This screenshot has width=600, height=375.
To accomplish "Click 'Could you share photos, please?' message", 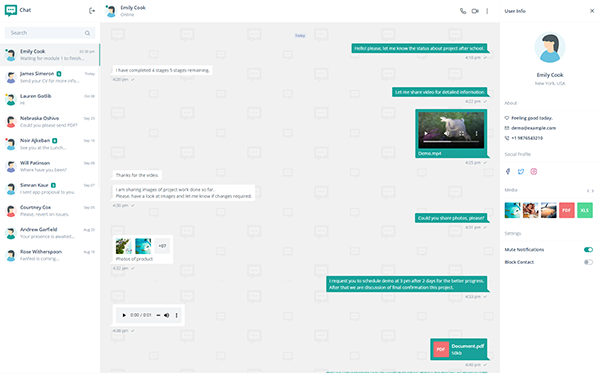I will [451, 218].
